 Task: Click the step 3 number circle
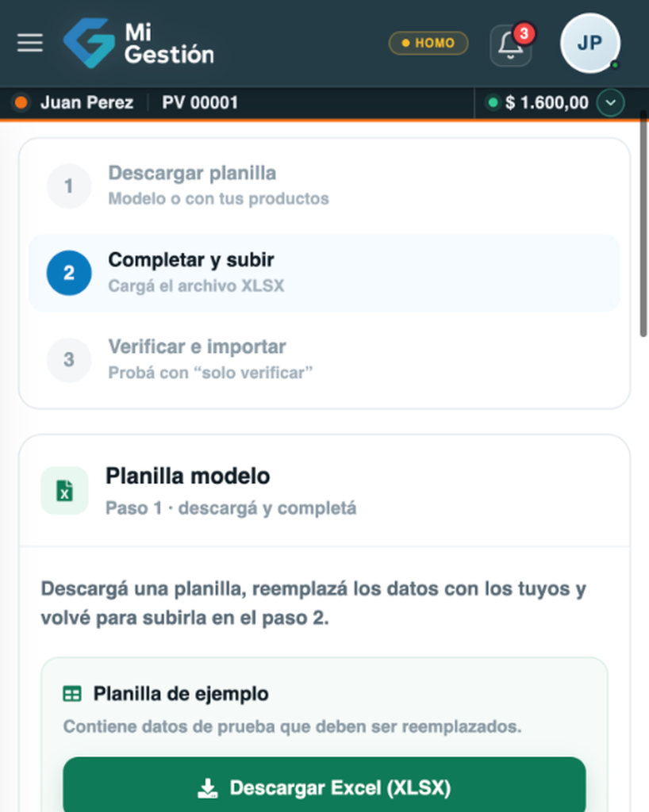click(69, 360)
